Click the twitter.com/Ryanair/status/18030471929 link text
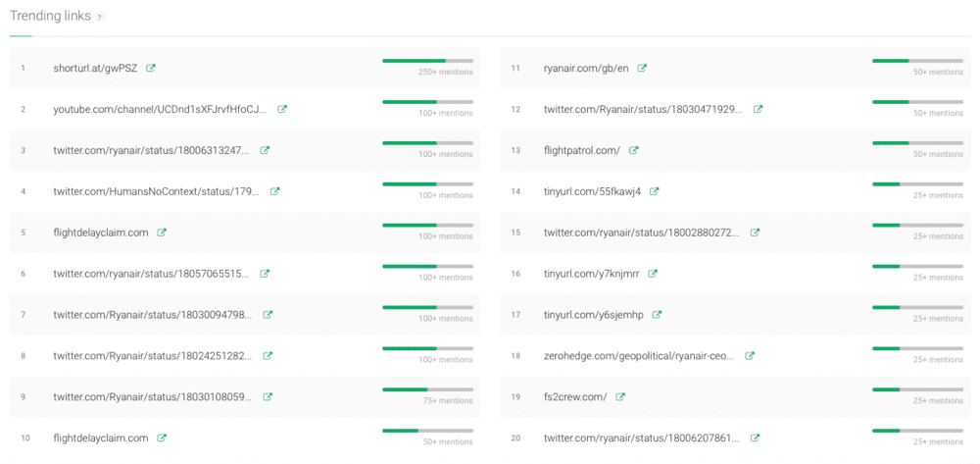 (x=643, y=109)
